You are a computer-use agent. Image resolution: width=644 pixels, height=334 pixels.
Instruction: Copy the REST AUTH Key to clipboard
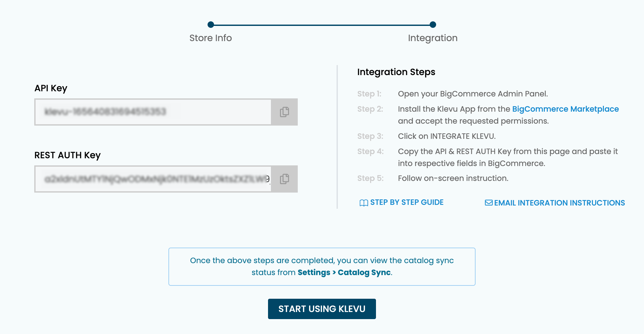coord(284,179)
